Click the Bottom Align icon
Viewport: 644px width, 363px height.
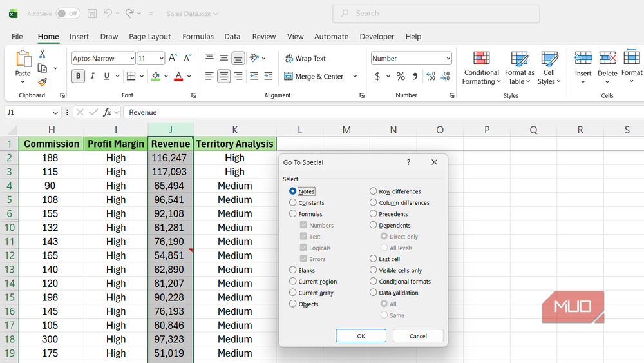coord(238,58)
